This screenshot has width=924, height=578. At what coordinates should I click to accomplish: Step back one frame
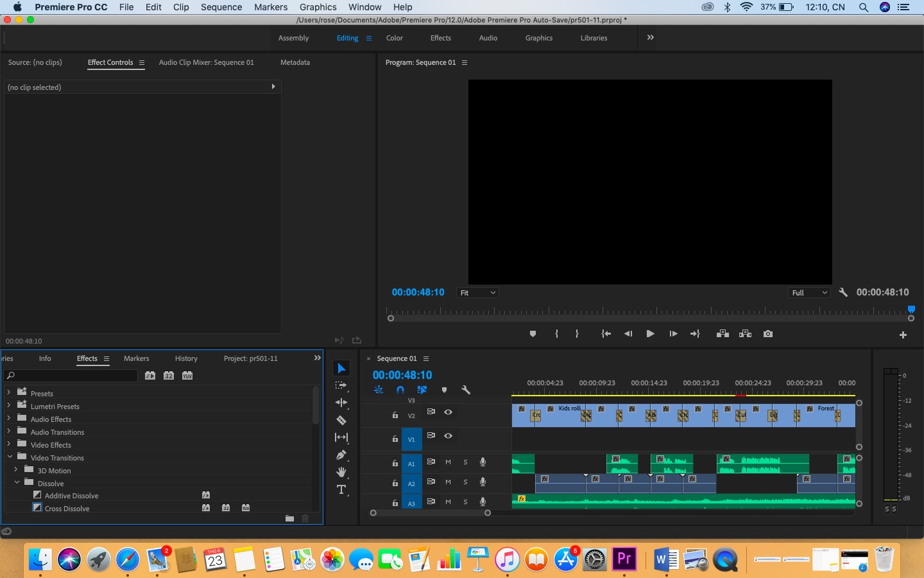[x=628, y=334]
